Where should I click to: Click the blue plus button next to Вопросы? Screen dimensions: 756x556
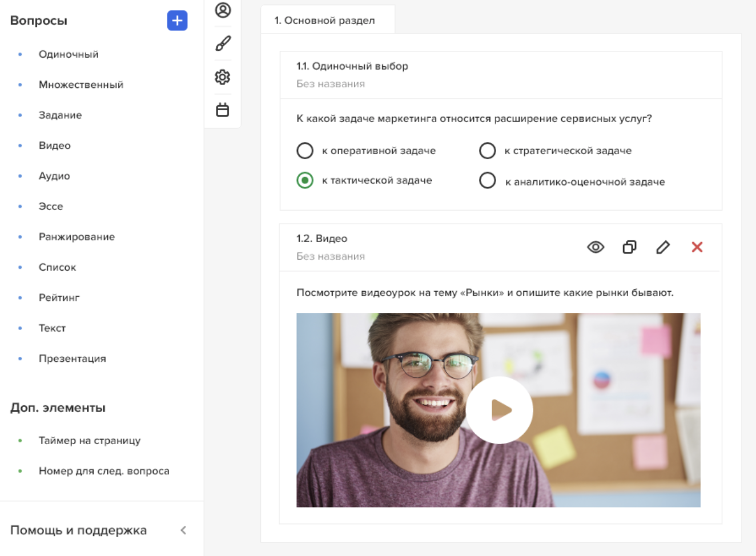[x=177, y=21]
